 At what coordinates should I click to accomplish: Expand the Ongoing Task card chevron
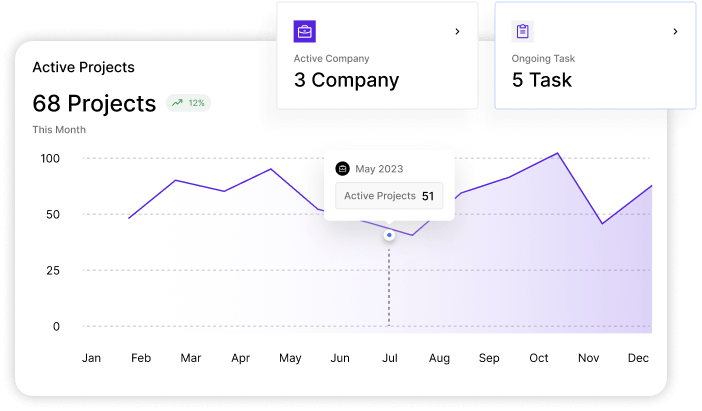(x=675, y=32)
